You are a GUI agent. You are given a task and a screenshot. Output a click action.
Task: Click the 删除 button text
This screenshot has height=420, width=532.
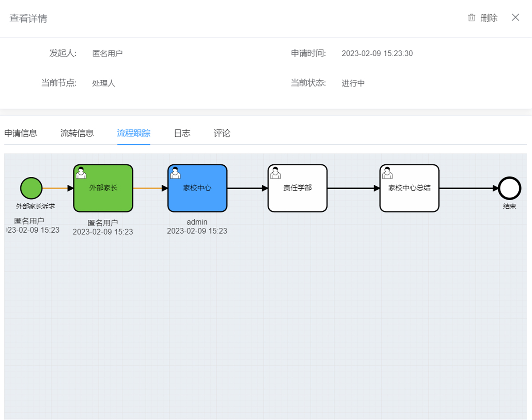[x=489, y=18]
